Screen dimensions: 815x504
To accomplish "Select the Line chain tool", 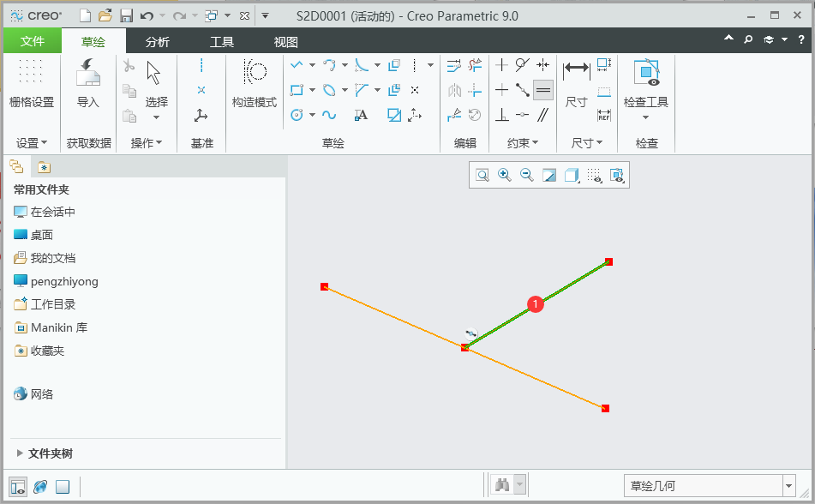I will pos(297,65).
